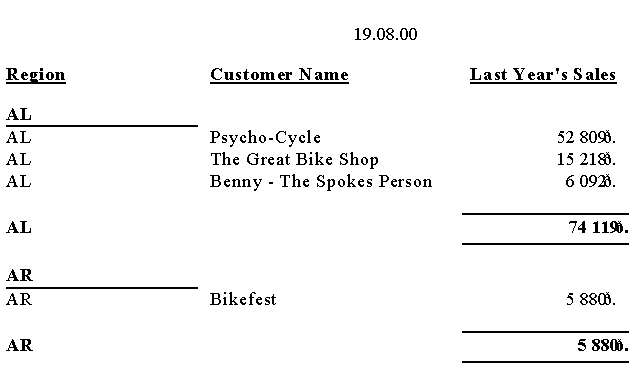The width and height of the screenshot is (636, 371).
Task: Click the Psycho-Cycle customer name
Action: pyautogui.click(x=265, y=138)
